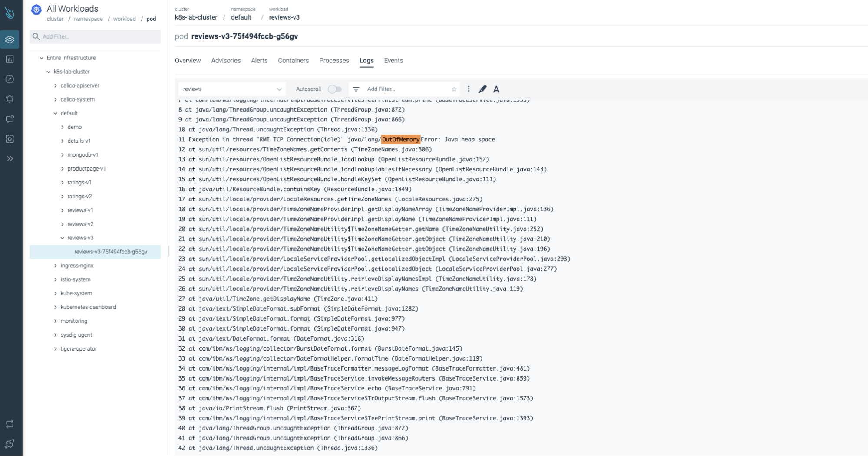Select pod reviews-v3-75f494fccb-g56gv in the tree
Image resolution: width=868 pixels, height=456 pixels.
click(x=110, y=252)
